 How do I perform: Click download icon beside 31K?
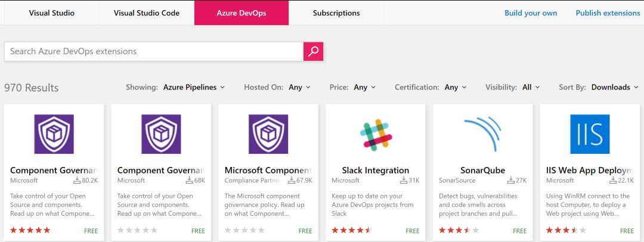click(403, 180)
